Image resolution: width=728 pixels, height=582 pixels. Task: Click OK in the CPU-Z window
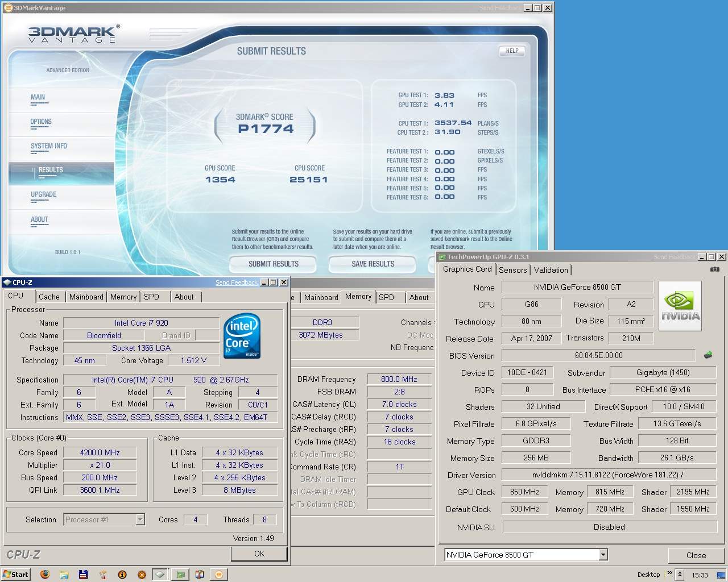(259, 554)
